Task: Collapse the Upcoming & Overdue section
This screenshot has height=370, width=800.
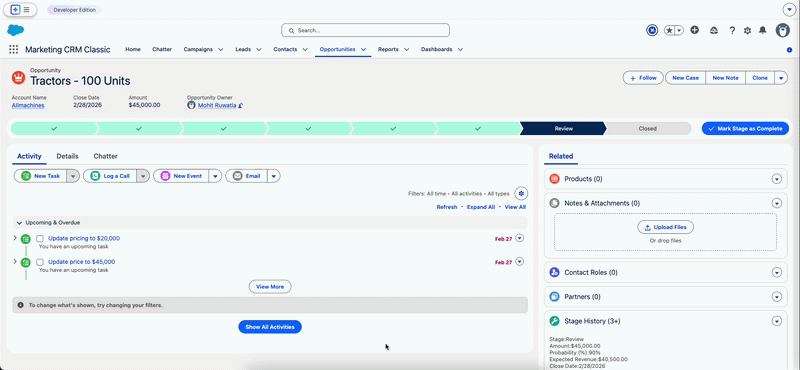Action: 19,223
